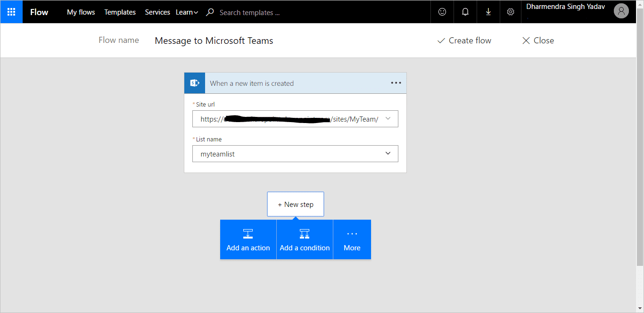Open the trigger card ellipsis menu
The height and width of the screenshot is (313, 644).
coord(396,83)
